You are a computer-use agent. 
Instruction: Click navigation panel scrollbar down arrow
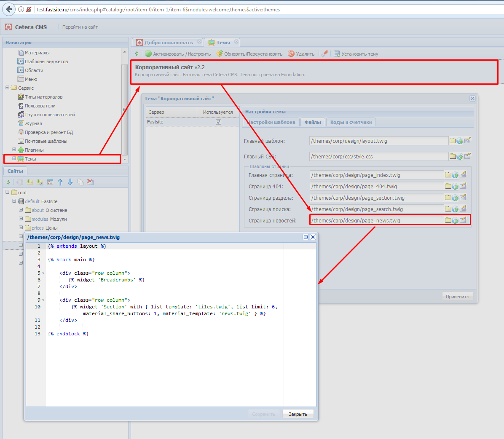(x=125, y=159)
